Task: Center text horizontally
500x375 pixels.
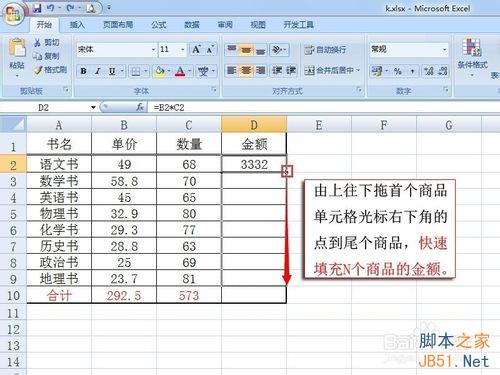Action: coord(246,70)
